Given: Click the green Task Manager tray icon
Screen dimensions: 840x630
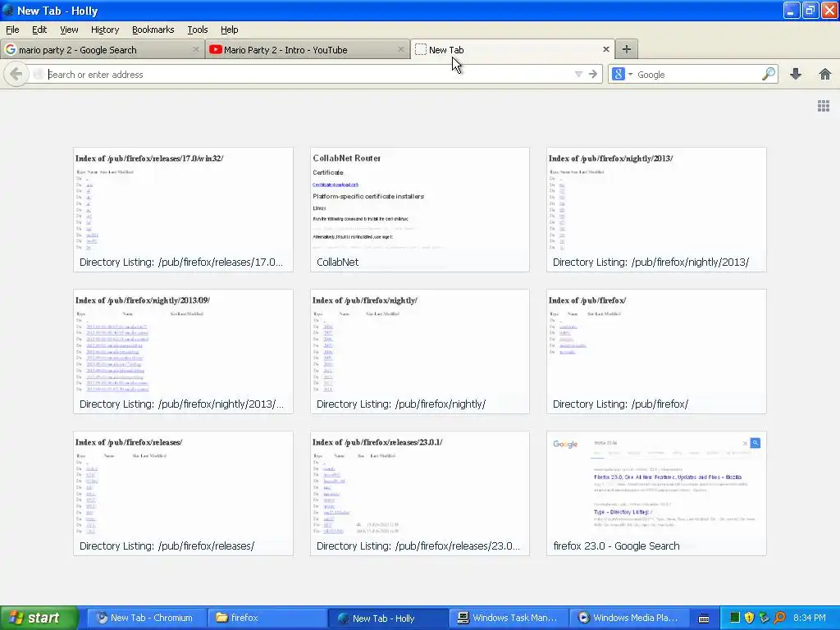Looking at the screenshot, I should pos(735,618).
